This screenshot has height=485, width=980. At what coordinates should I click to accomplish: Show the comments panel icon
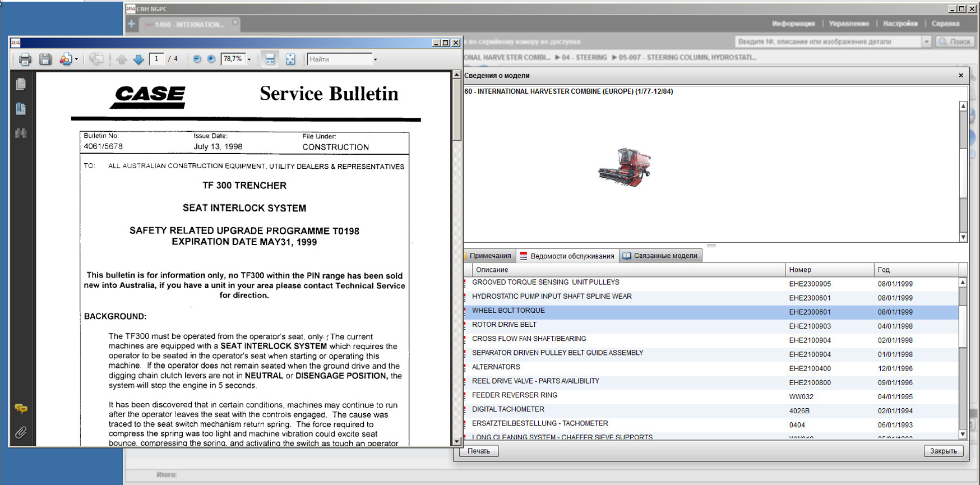coord(21,409)
